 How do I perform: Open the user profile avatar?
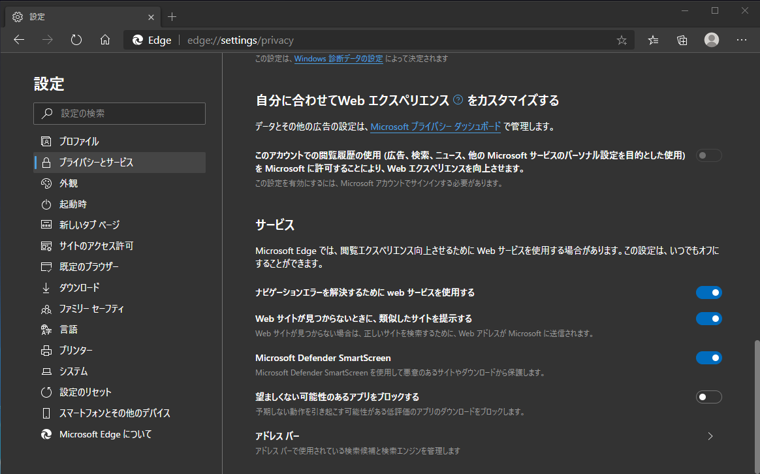pyautogui.click(x=712, y=40)
